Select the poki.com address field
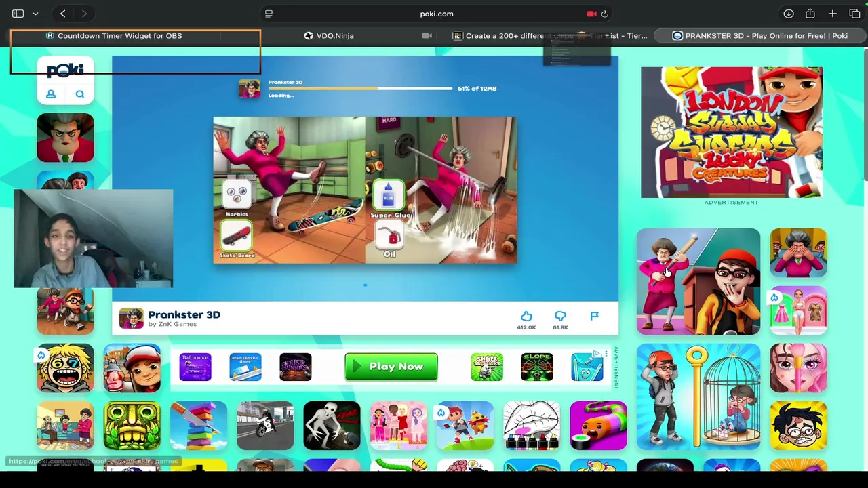The width and height of the screenshot is (868, 488). (x=436, y=14)
